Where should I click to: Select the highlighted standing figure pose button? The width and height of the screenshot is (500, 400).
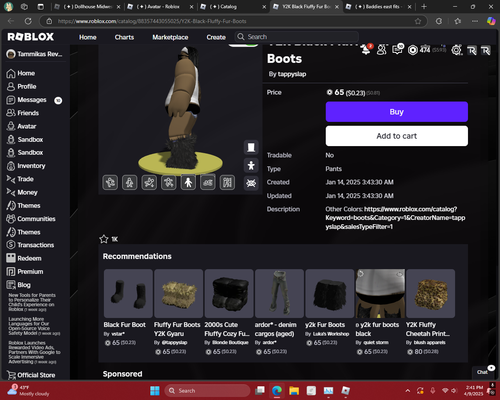coord(188,182)
